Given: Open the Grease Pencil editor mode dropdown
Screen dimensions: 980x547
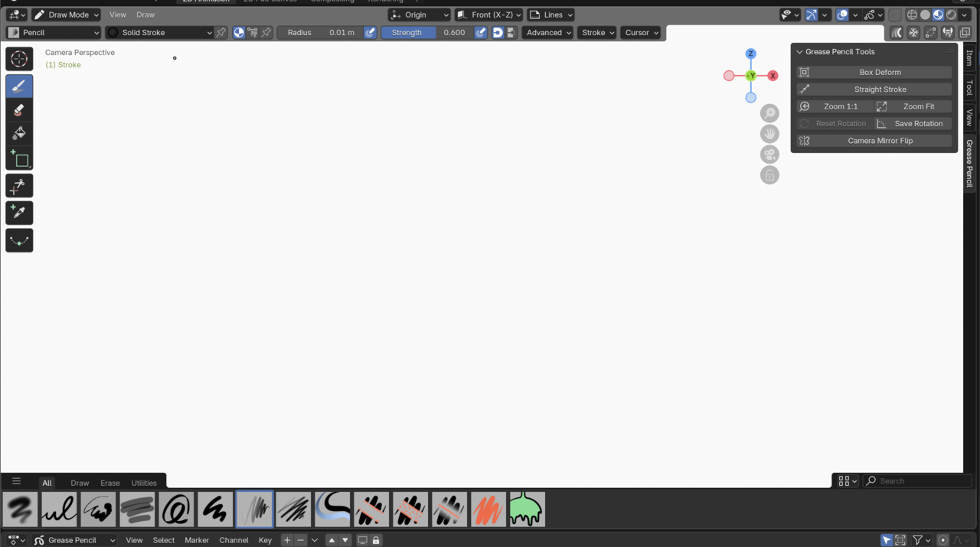Looking at the screenshot, I should point(73,540).
